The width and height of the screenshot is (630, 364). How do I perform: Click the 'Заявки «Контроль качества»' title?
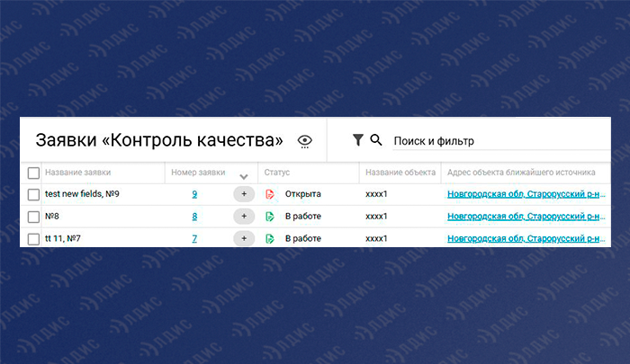pos(159,140)
